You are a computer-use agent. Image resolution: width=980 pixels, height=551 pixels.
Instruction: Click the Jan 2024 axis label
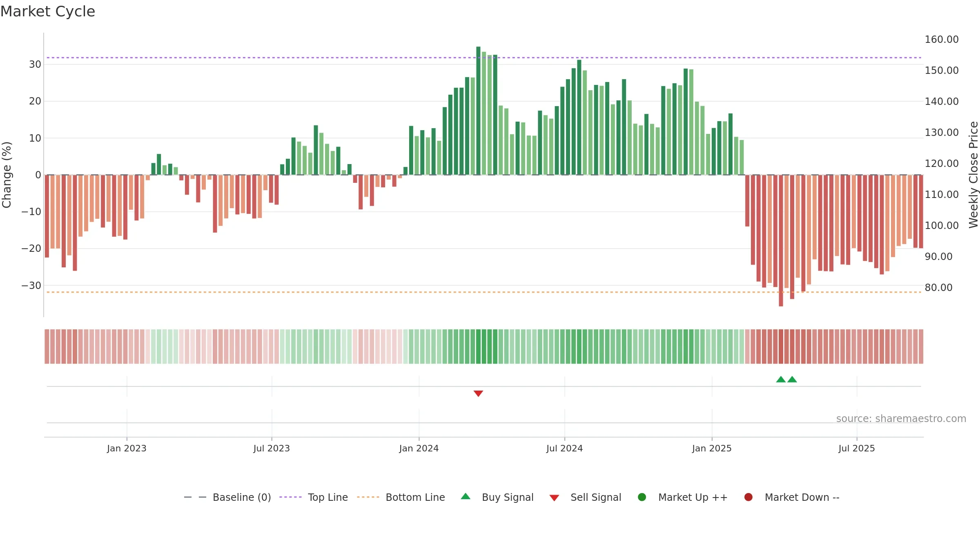(x=419, y=448)
